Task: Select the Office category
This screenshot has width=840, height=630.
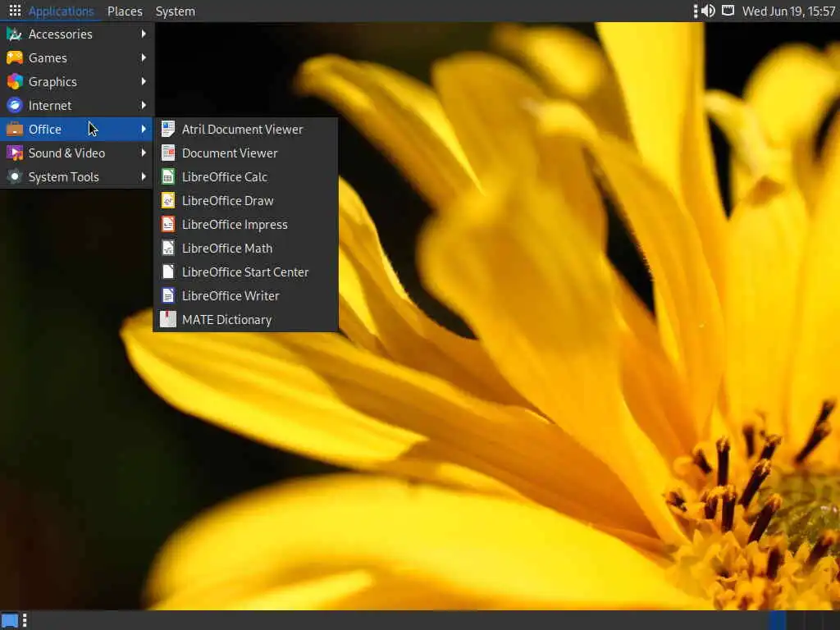Action: click(77, 129)
